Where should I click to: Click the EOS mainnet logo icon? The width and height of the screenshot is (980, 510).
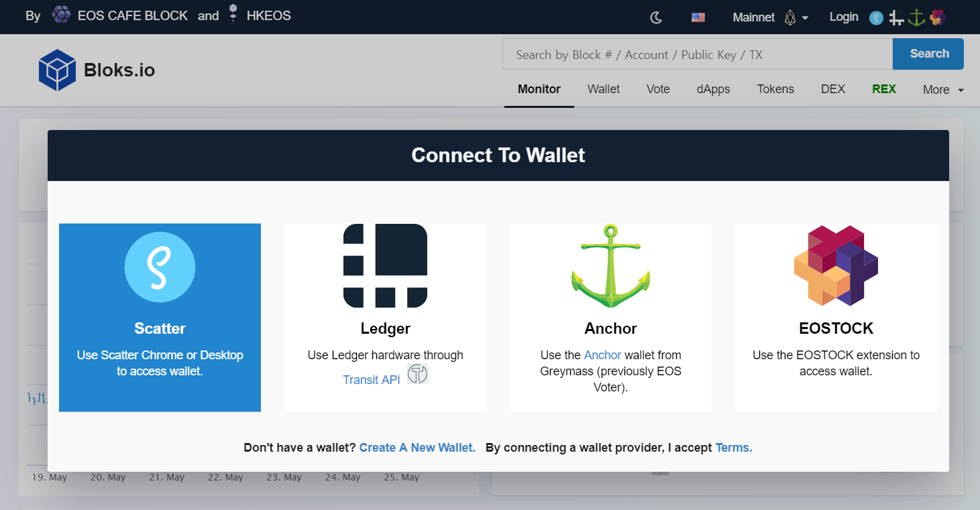(790, 17)
